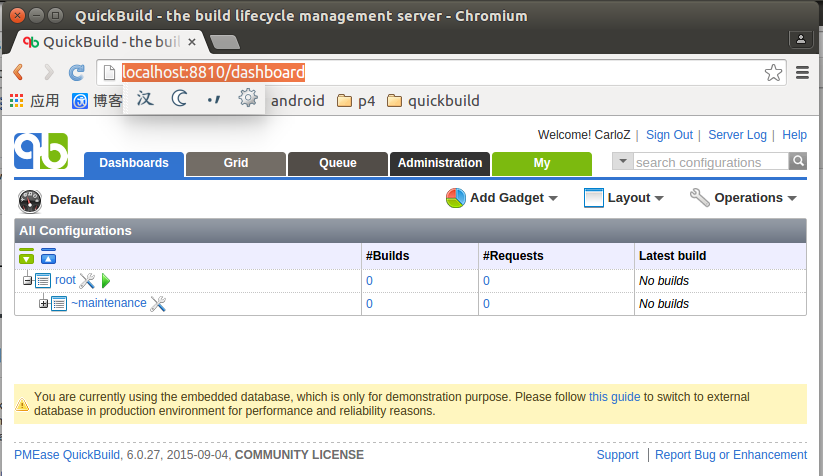This screenshot has height=476, width=823.
Task: Follow the 'this guide' link
Action: point(614,397)
